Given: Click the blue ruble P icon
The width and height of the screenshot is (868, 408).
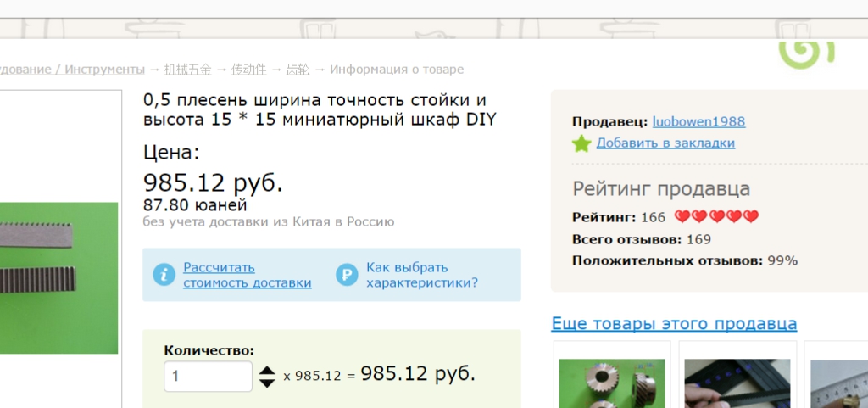Looking at the screenshot, I should point(347,275).
